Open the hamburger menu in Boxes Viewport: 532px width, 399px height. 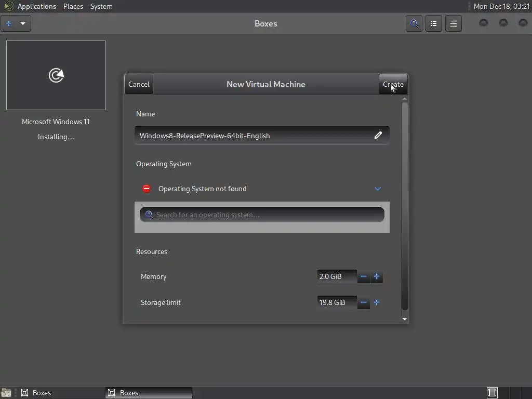[453, 23]
